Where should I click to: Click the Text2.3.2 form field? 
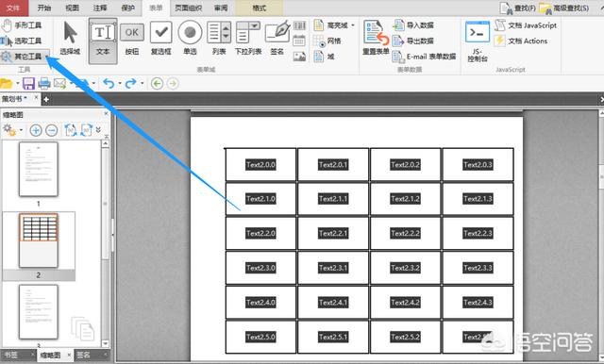tap(405, 268)
